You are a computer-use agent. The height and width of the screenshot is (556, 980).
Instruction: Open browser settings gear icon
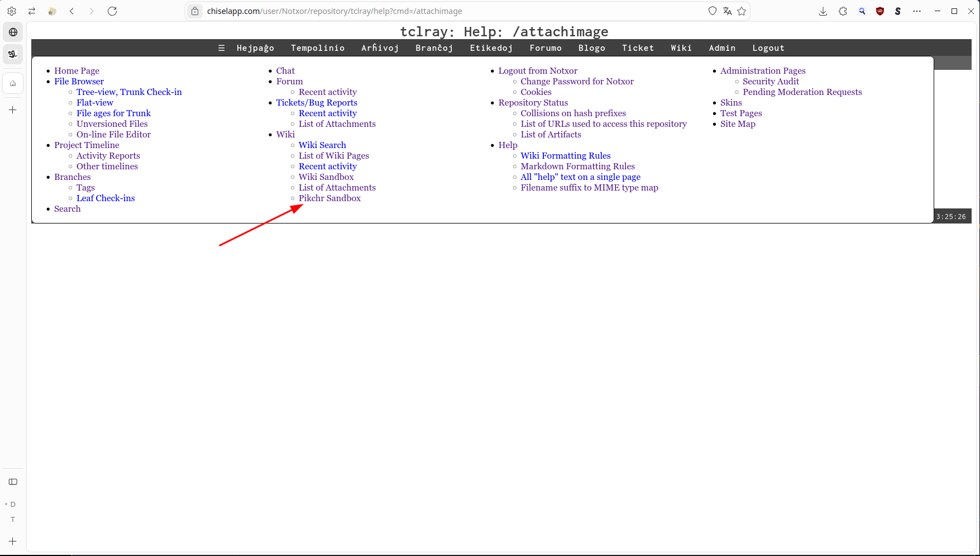pos(12,11)
